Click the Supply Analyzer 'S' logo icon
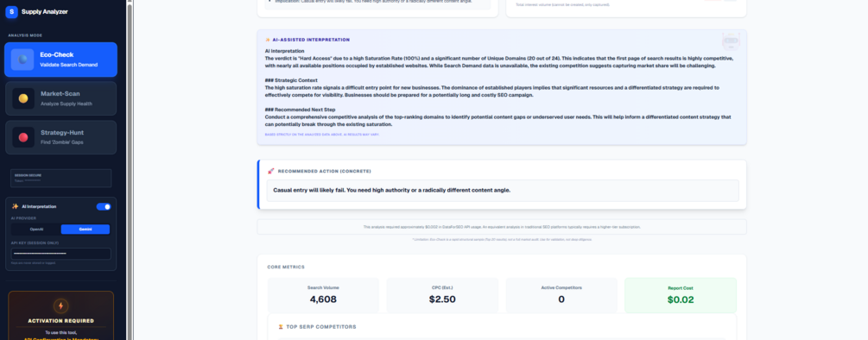Image resolution: width=868 pixels, height=340 pixels. 11,11
